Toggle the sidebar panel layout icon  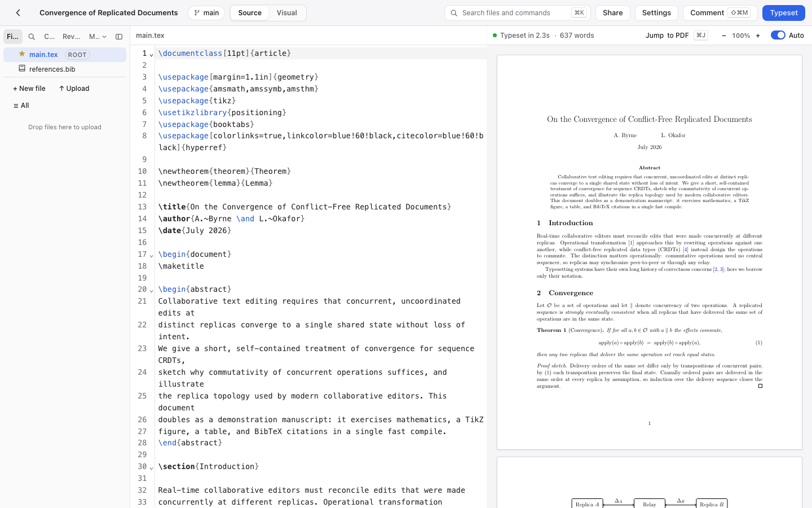pos(119,37)
